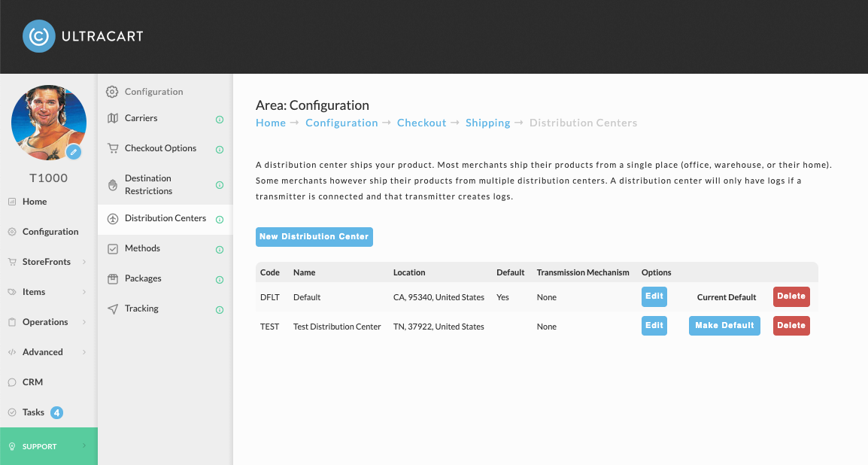
Task: Click the UltraCart logo icon
Action: pyautogui.click(x=39, y=37)
